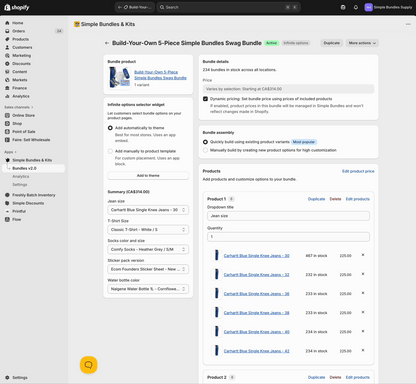Image resolution: width=416 pixels, height=384 pixels.
Task: Expand the More actions dropdown
Action: pyautogui.click(x=362, y=43)
